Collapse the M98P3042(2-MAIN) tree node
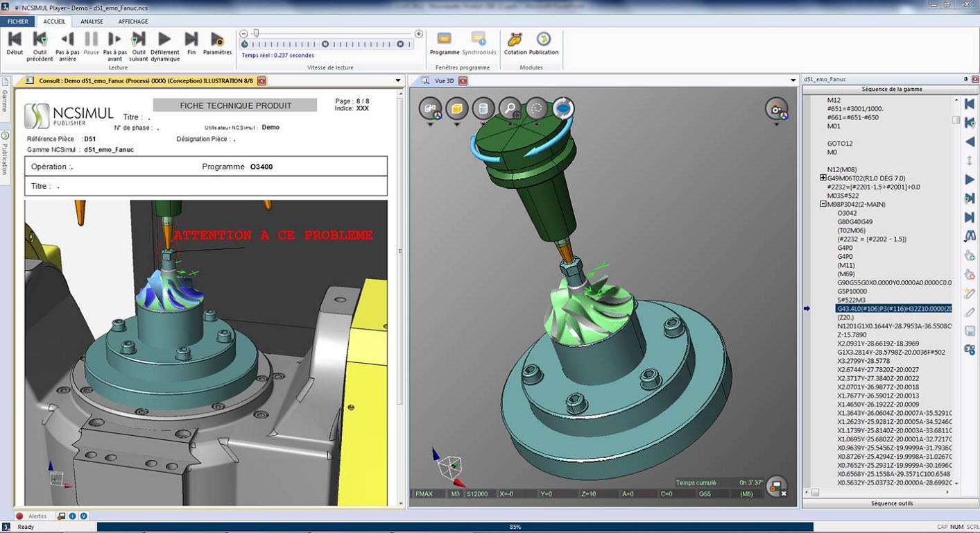This screenshot has height=533, width=980. coord(823,204)
